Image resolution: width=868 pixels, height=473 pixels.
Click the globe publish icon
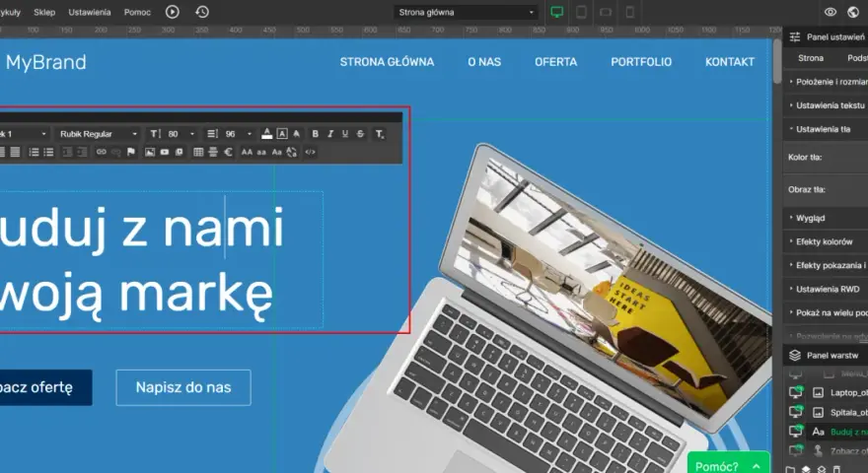point(853,12)
